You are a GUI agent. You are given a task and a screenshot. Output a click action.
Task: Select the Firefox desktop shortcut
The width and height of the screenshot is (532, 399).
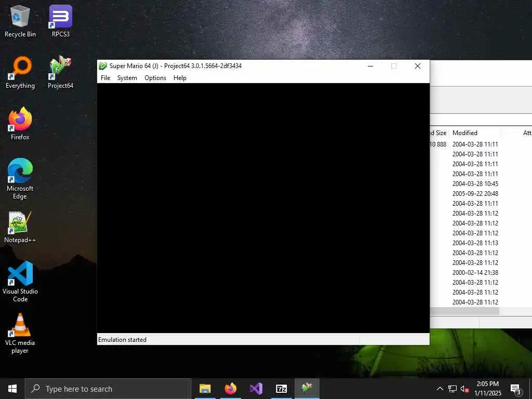pyautogui.click(x=20, y=124)
